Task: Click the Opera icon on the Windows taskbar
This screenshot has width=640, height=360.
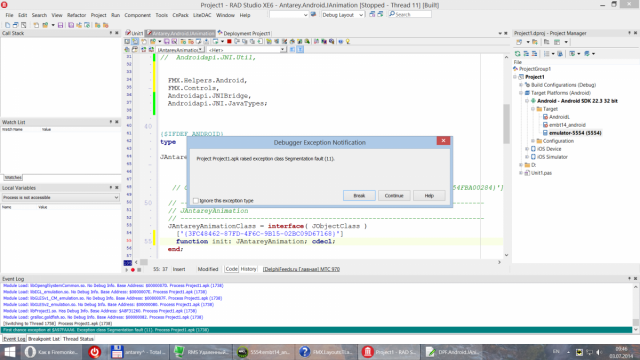Action: (30, 352)
